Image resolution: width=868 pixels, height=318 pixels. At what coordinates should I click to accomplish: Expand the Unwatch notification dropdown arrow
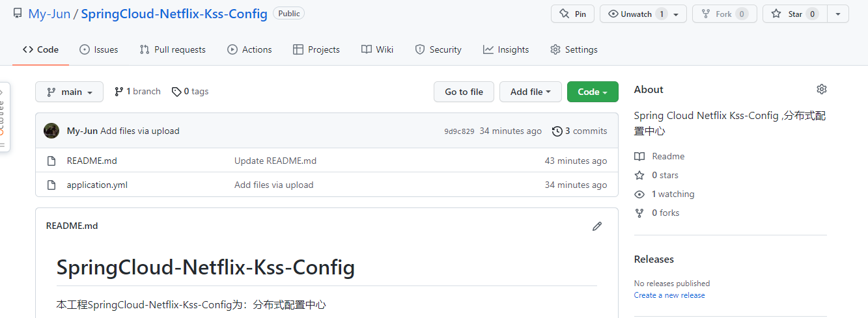[x=677, y=14]
